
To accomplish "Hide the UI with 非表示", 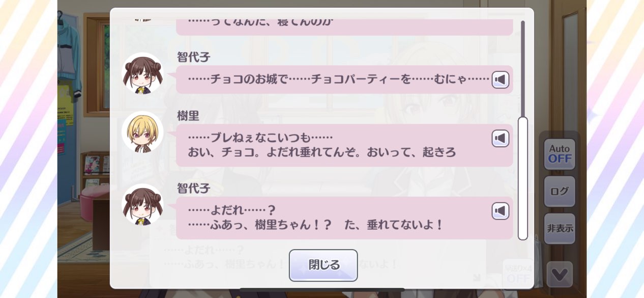I will pos(560,228).
